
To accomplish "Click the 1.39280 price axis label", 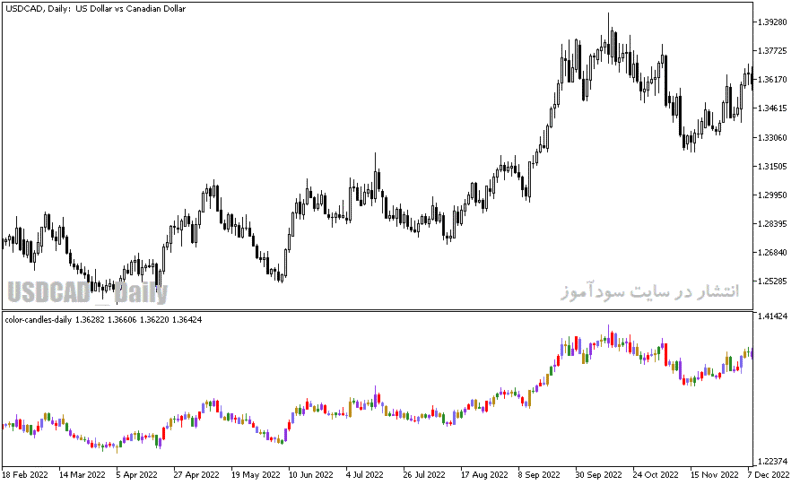I will point(772,22).
